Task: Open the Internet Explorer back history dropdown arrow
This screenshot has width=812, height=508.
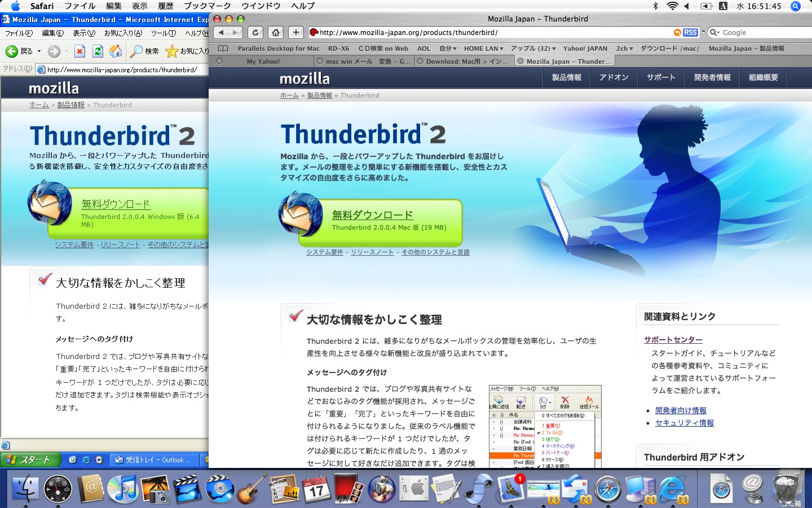Action: pos(39,51)
